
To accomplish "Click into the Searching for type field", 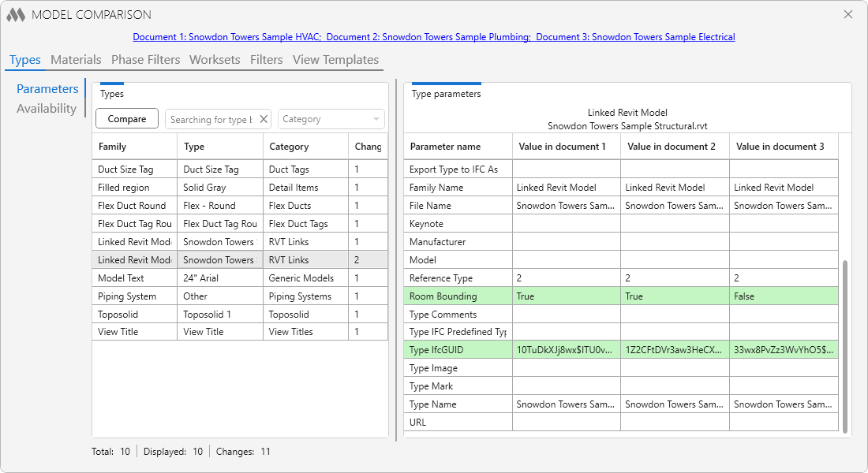I will pos(211,120).
